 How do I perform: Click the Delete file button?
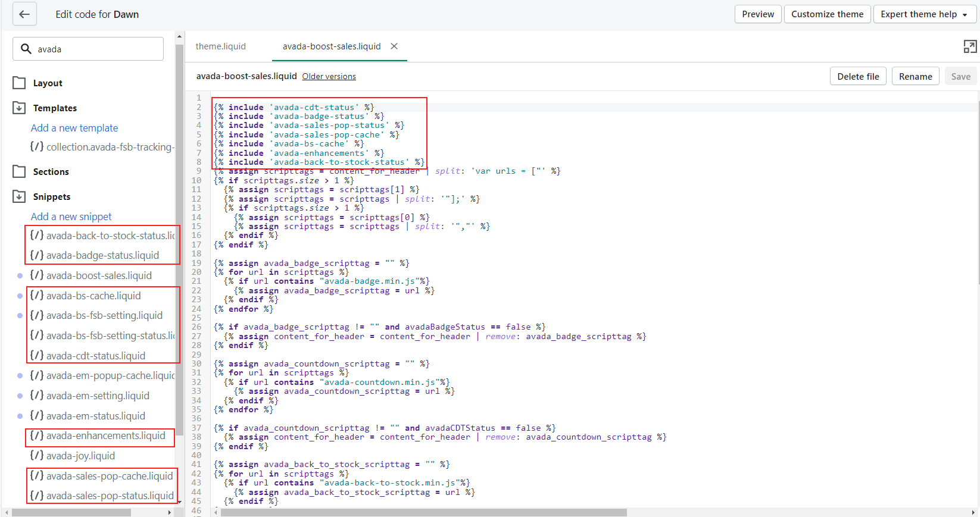click(x=858, y=76)
